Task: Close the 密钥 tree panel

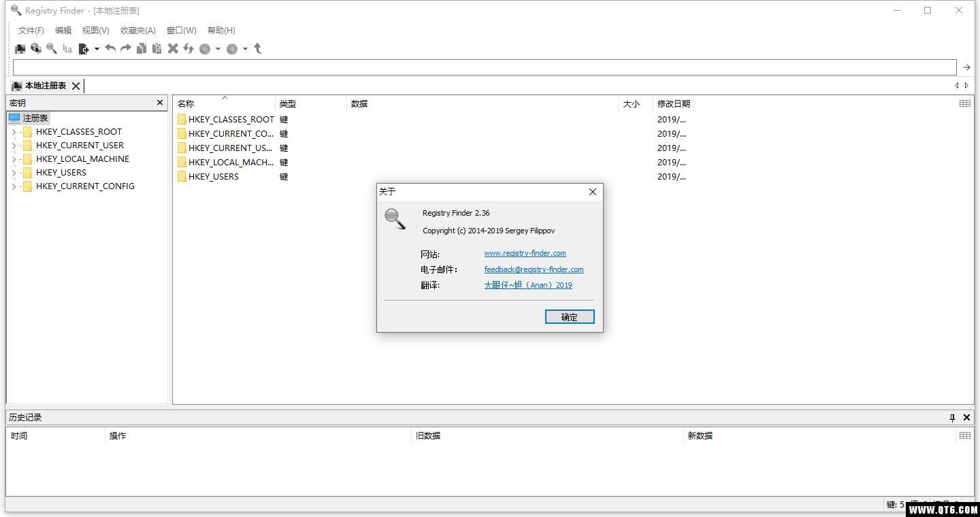Action: coord(160,103)
